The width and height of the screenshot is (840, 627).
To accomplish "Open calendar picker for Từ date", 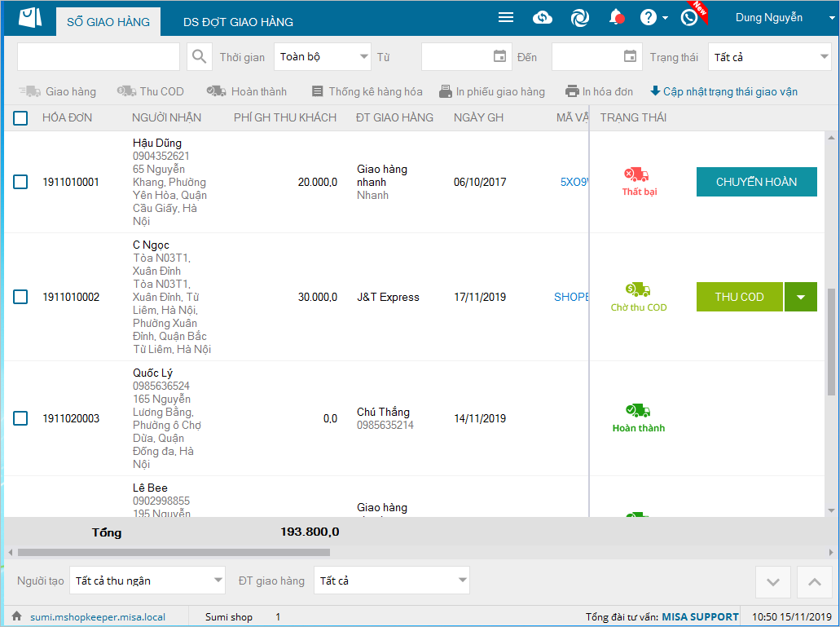I will click(x=499, y=57).
